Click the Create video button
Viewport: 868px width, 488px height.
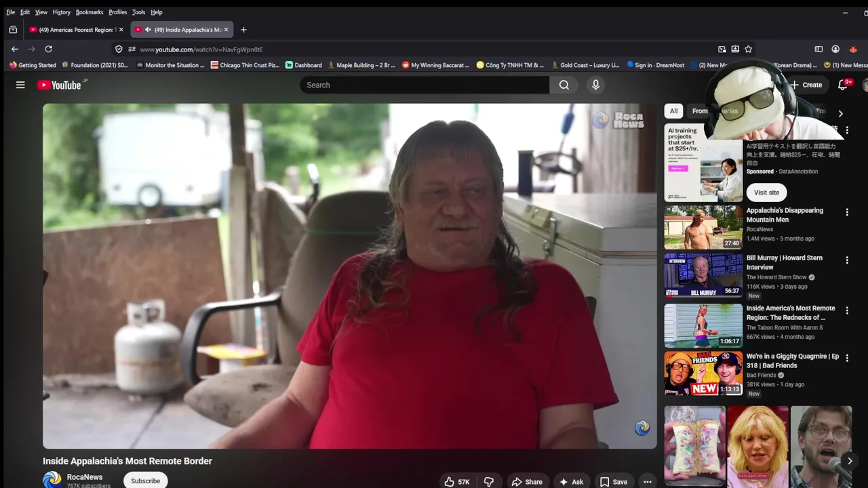[x=806, y=85]
